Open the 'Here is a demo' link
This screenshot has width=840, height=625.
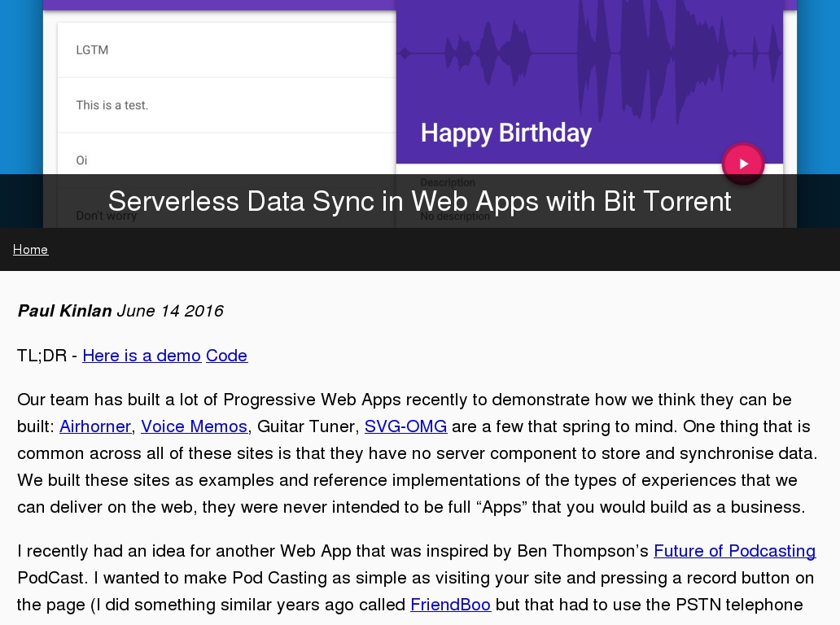[x=142, y=356]
